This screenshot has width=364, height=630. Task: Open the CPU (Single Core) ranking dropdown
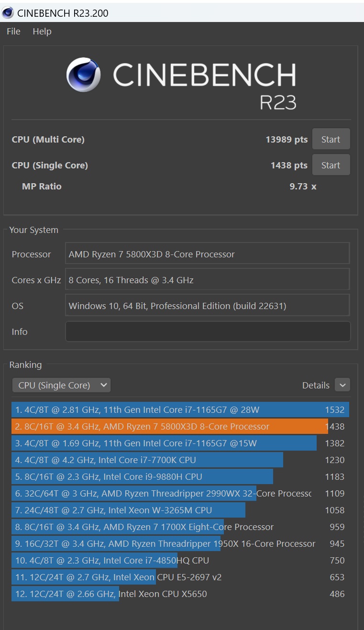click(61, 385)
